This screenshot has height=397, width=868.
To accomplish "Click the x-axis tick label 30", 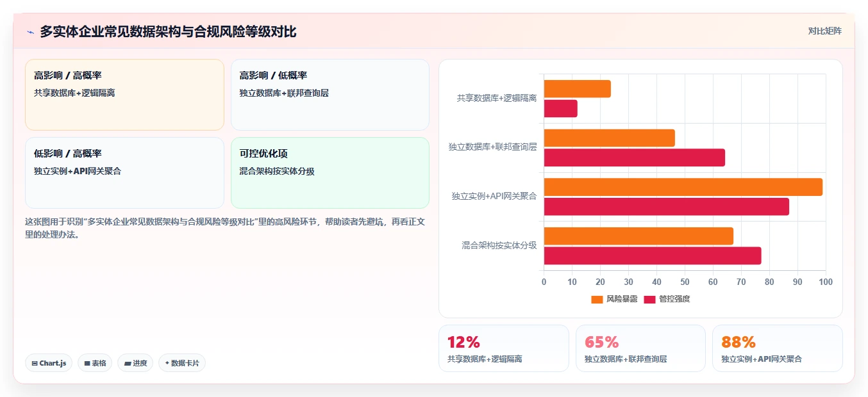I will point(628,282).
